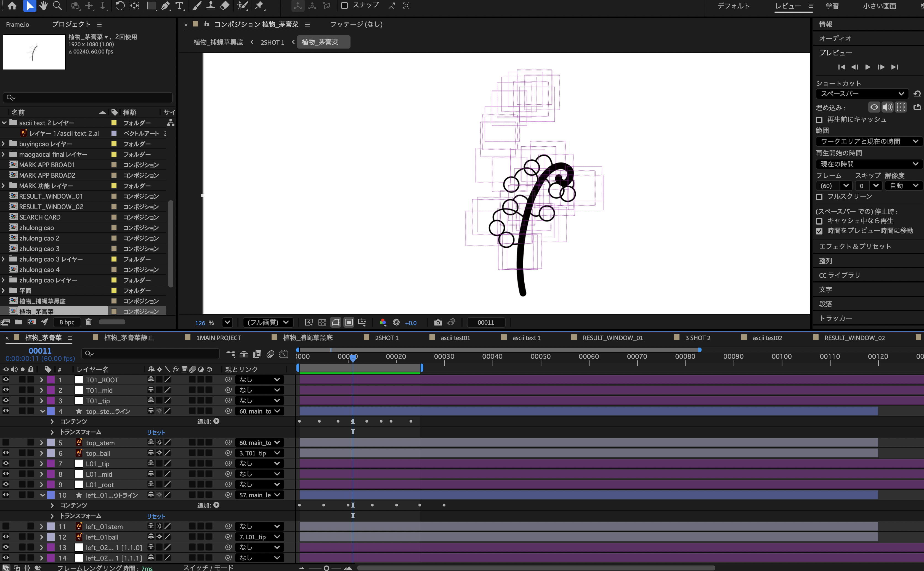Create new folder in Project panel
Image resolution: width=924 pixels, height=571 pixels.
(18, 322)
